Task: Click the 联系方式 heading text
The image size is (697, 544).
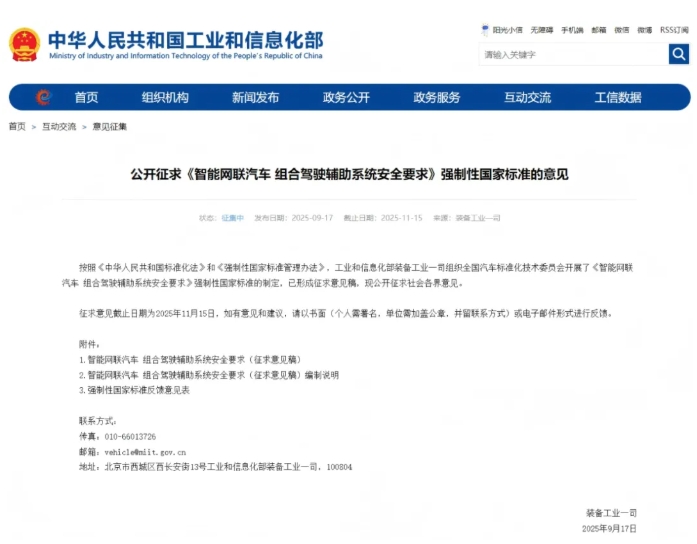Action: (97, 421)
